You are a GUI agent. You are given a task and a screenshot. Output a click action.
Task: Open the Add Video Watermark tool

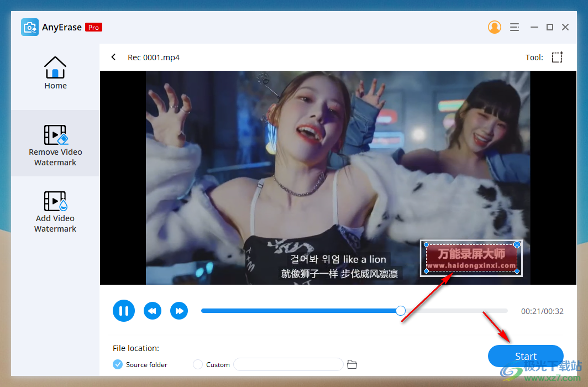55,210
